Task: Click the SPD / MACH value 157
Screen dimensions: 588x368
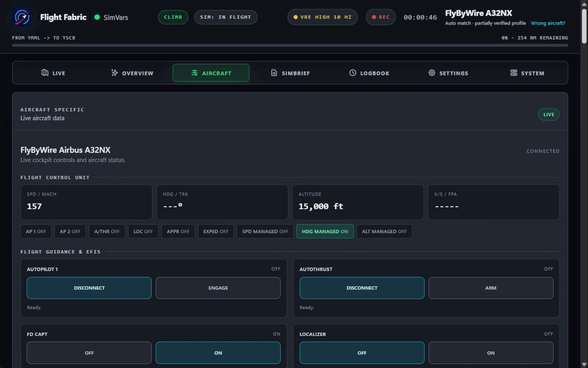Action: (34, 206)
